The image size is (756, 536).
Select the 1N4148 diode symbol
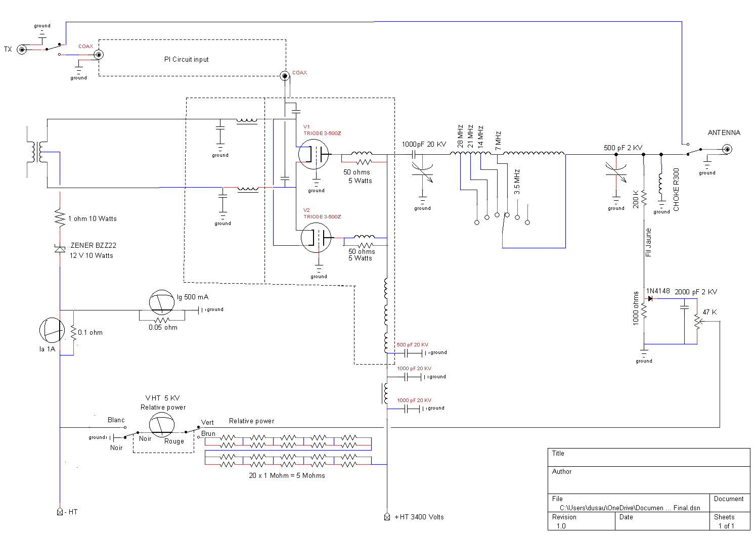(x=650, y=298)
